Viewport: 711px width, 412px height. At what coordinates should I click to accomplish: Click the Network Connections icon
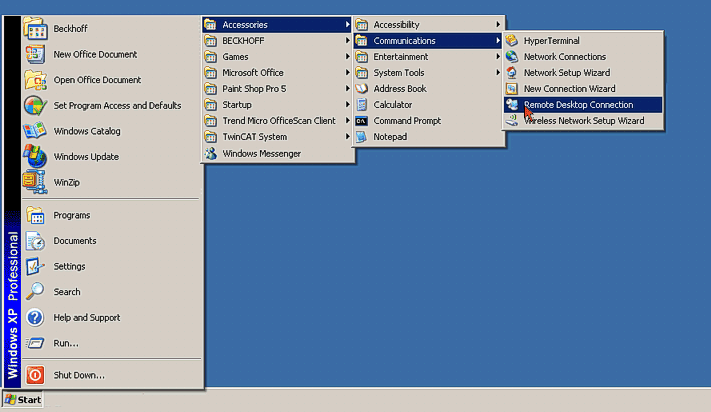coord(512,57)
